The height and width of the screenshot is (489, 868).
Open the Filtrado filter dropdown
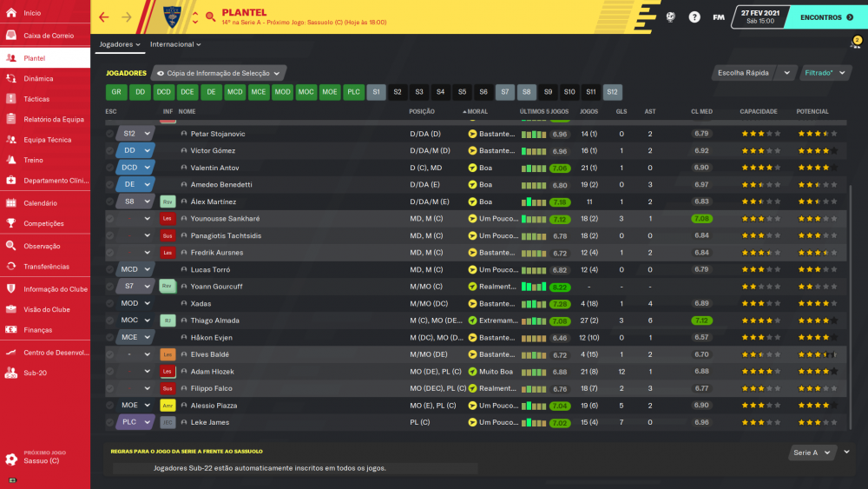point(825,73)
